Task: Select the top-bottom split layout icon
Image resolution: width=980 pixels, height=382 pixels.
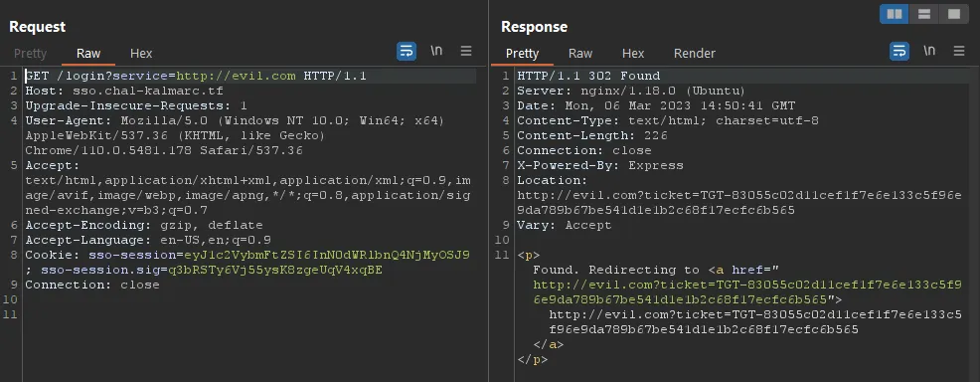Action: pos(923,14)
